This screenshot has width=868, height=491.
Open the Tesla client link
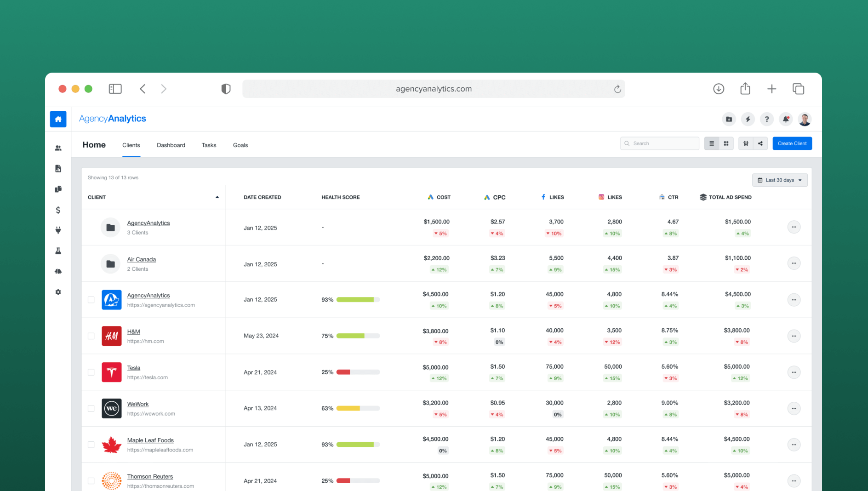pos(134,368)
